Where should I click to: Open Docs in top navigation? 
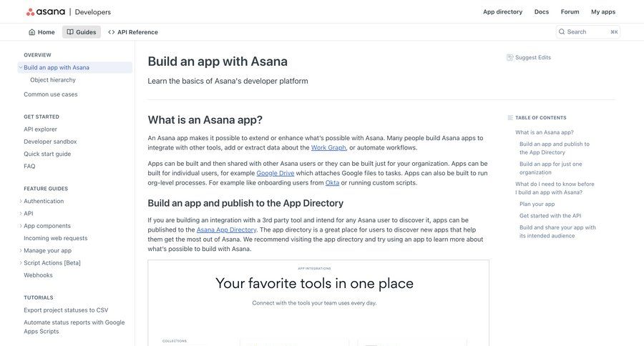coord(542,12)
